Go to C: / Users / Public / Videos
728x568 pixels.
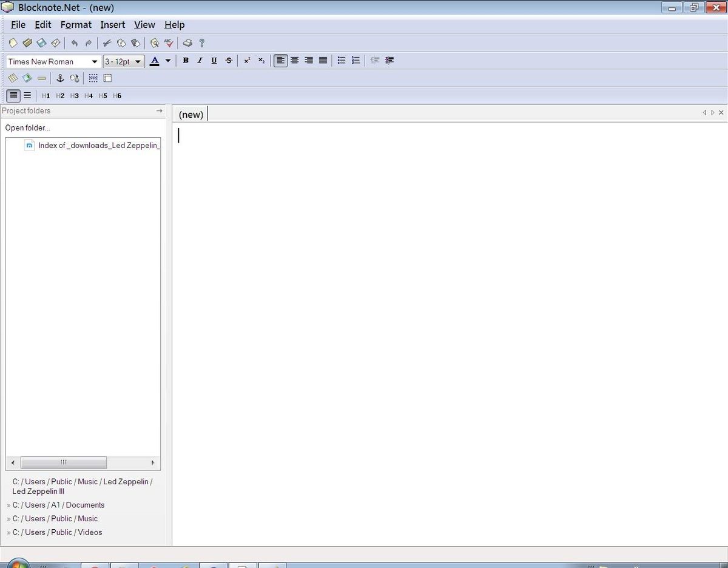57,532
